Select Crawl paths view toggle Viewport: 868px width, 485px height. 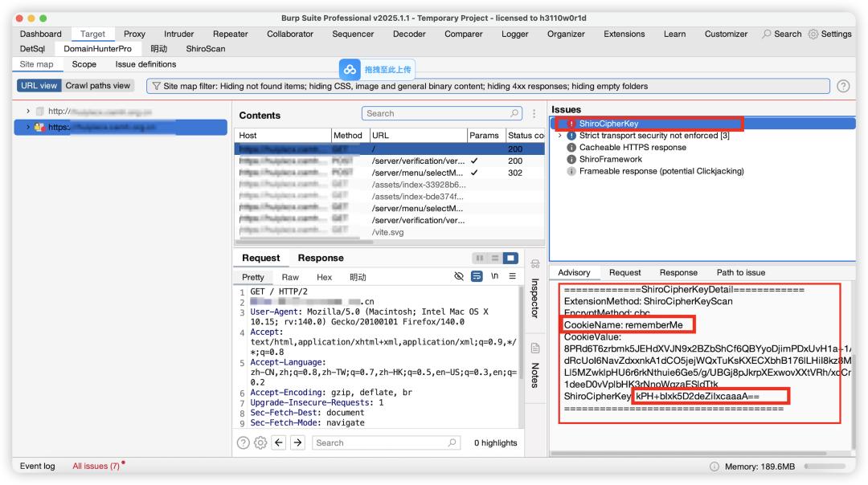tap(98, 86)
